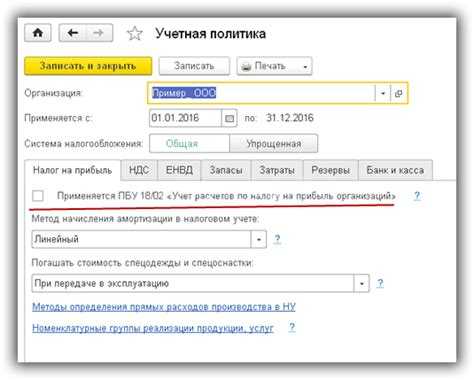
Task: Expand При передаче в эксплуатацию dropdown
Action: click(x=362, y=283)
